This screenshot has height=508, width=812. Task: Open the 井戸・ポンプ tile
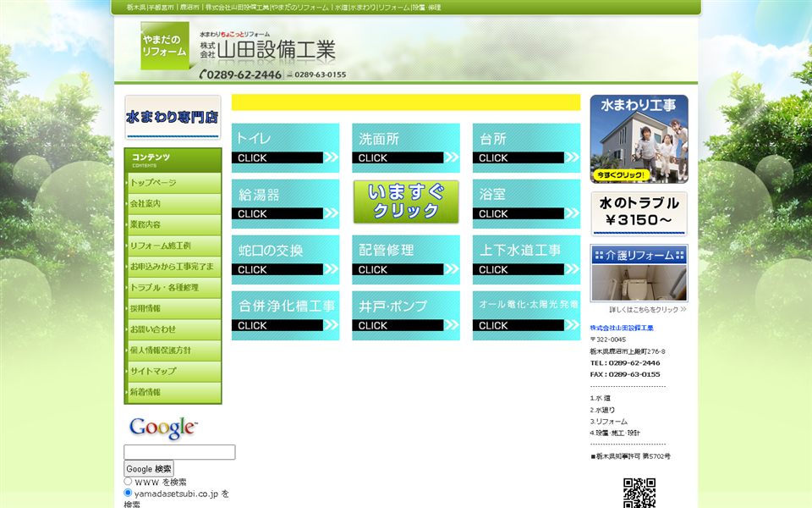[x=406, y=316]
